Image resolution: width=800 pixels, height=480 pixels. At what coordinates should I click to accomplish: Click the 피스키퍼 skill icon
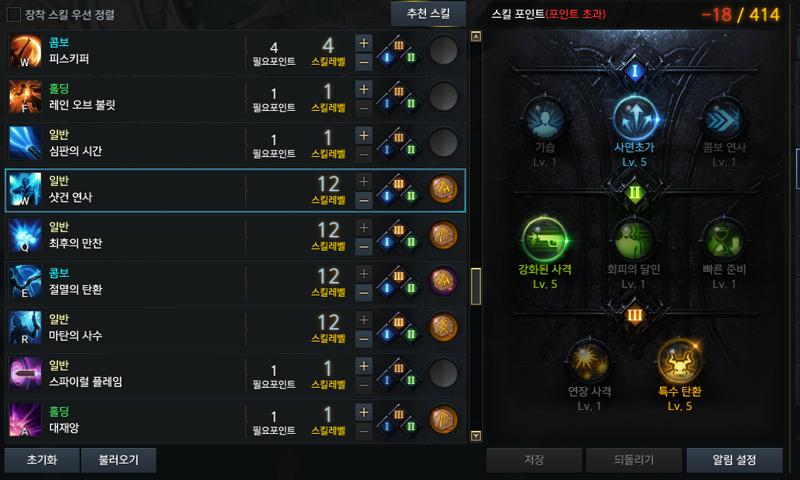25,51
